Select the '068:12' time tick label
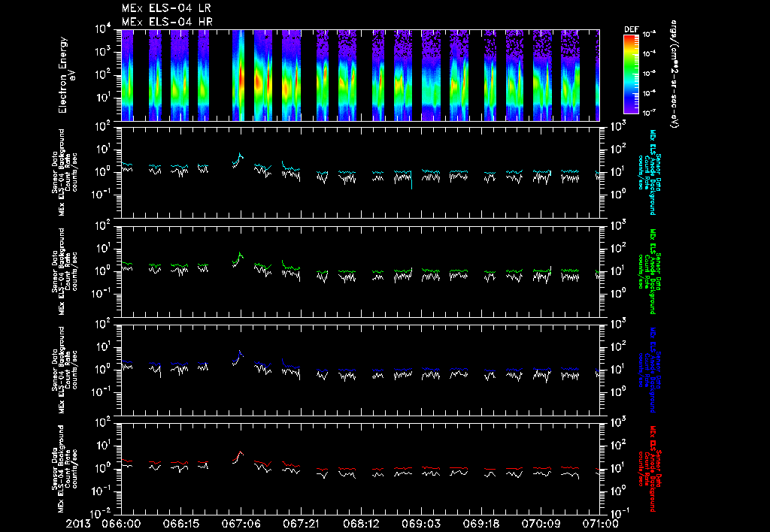 click(x=360, y=524)
